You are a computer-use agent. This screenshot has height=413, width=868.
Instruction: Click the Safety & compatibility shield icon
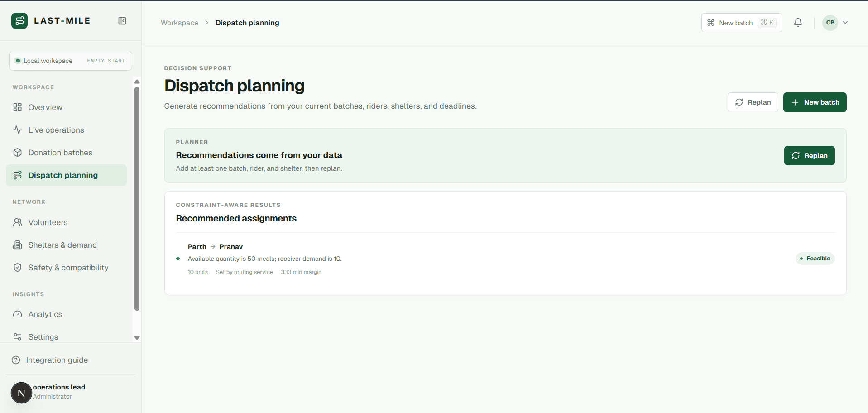[x=18, y=268]
